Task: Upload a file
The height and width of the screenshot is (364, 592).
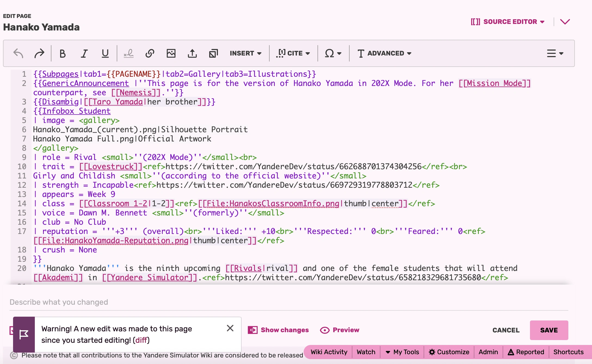Action: (192, 53)
